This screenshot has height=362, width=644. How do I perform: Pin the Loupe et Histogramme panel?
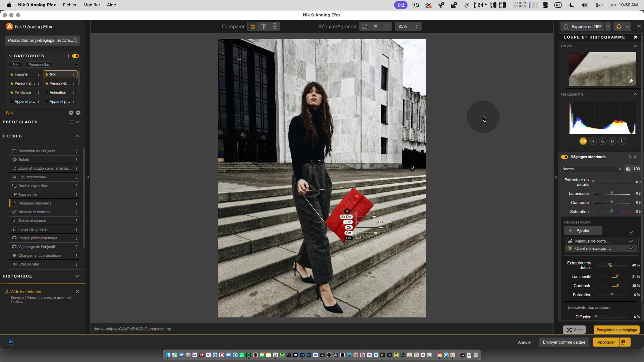635,37
